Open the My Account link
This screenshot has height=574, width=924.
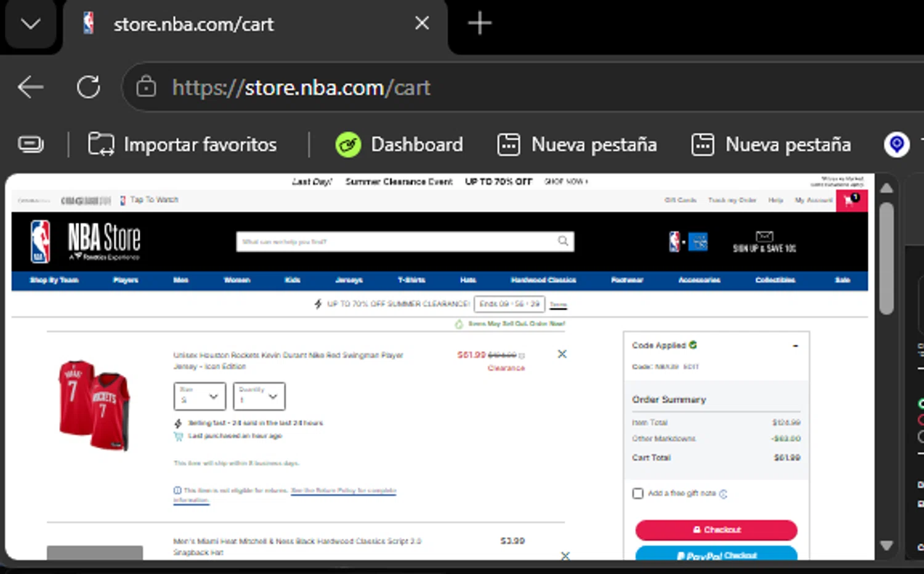[813, 200]
